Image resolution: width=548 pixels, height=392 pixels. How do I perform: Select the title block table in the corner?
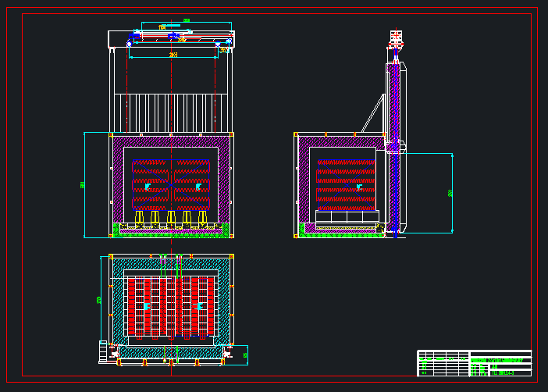tap(475, 363)
